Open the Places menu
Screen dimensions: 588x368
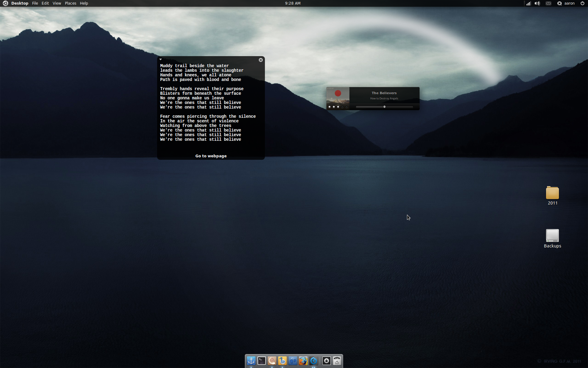(x=70, y=3)
